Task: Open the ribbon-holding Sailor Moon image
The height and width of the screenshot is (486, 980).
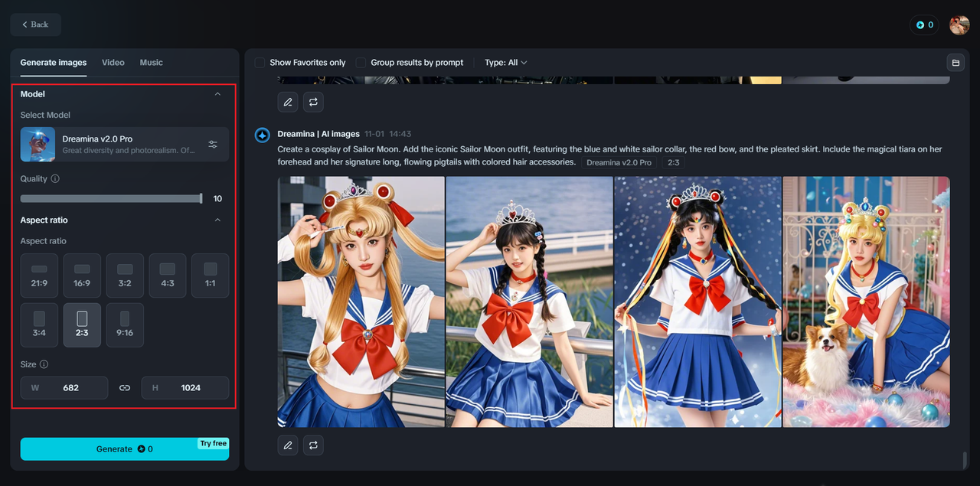Action: [698, 302]
